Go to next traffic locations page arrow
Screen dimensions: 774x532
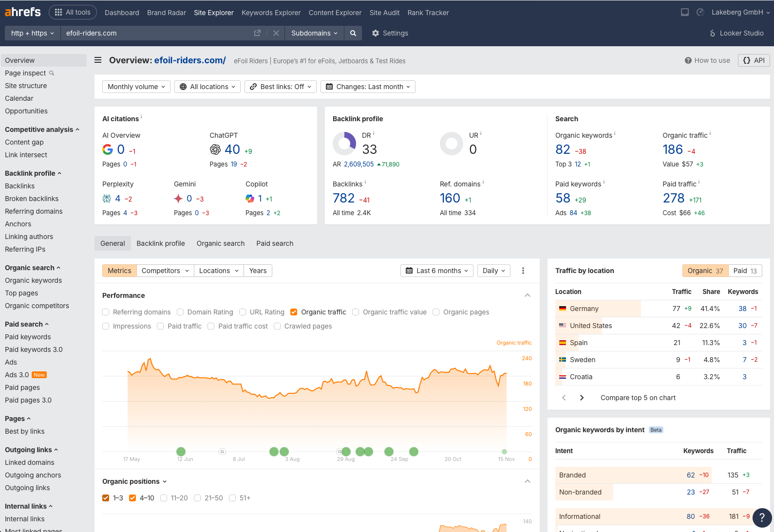point(582,398)
